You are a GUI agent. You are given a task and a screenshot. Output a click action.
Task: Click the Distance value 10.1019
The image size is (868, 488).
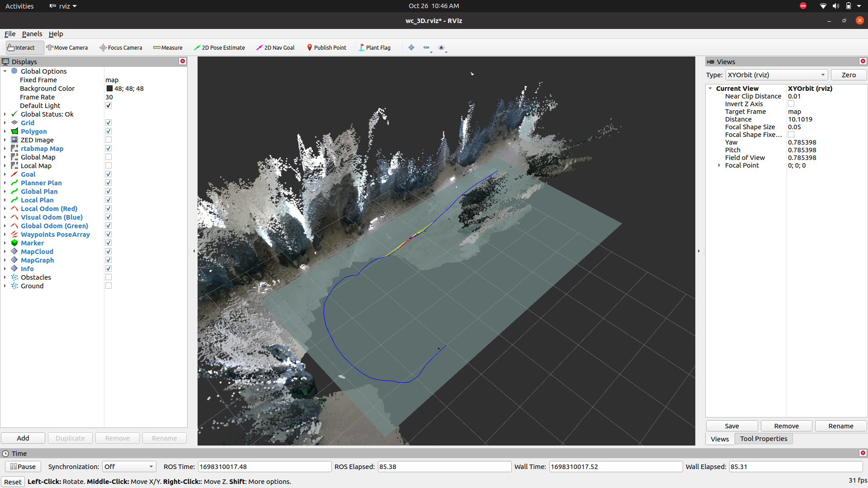click(x=800, y=119)
